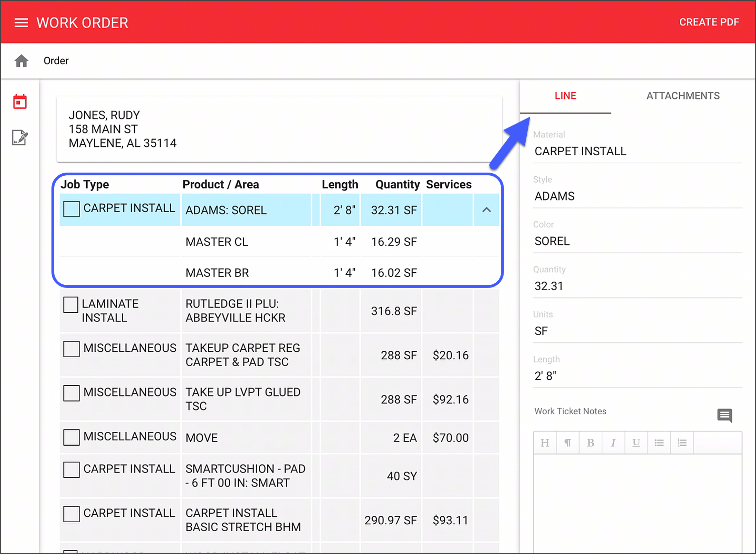Check the LAMINATE INSTALL job checkbox
Screen dimensions: 756x554
click(71, 305)
